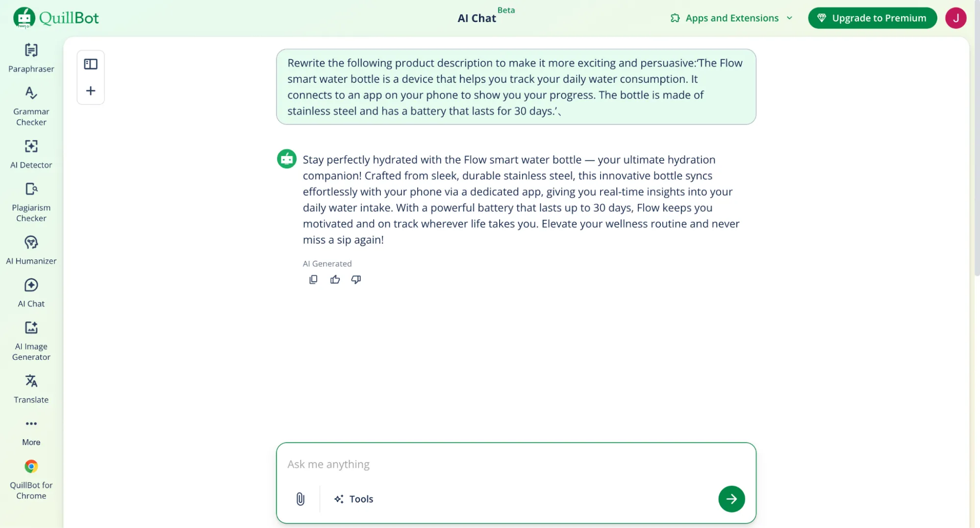Like the response with thumbs up
Screen dimensions: 980x528
pyautogui.click(x=335, y=279)
